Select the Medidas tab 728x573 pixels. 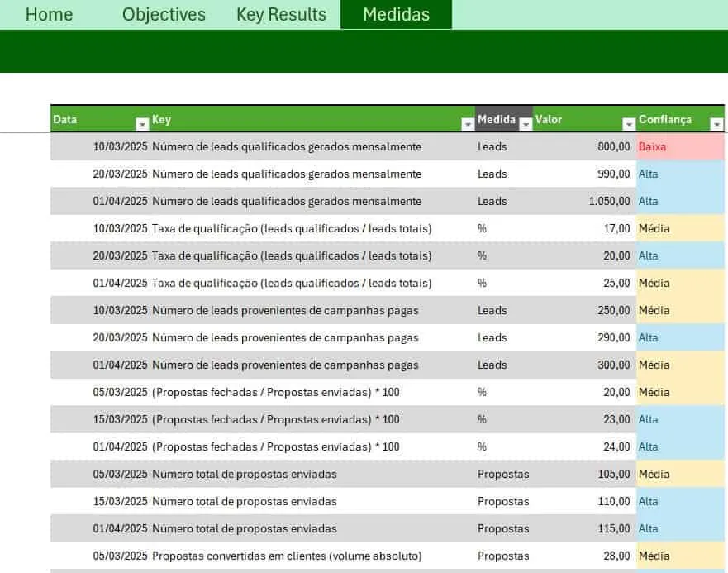(396, 14)
